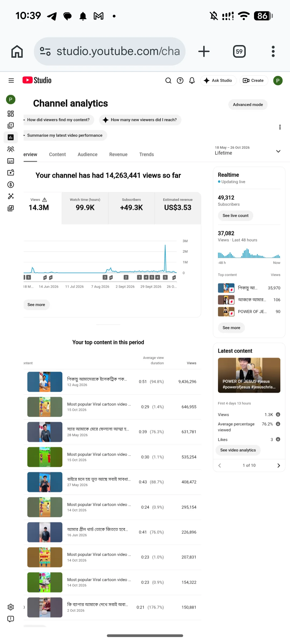290x644 pixels.
Task: Open a new browser tab
Action: click(204, 51)
